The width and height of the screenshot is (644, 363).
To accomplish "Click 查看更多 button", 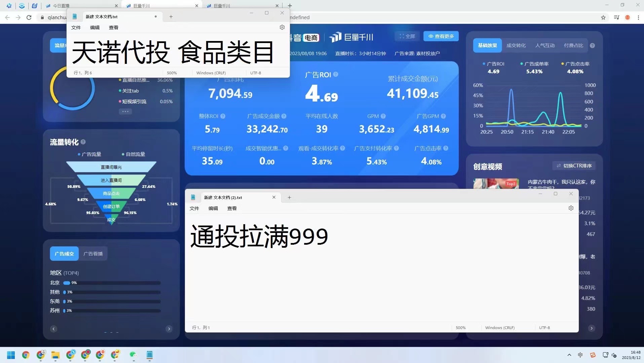I will click(441, 36).
